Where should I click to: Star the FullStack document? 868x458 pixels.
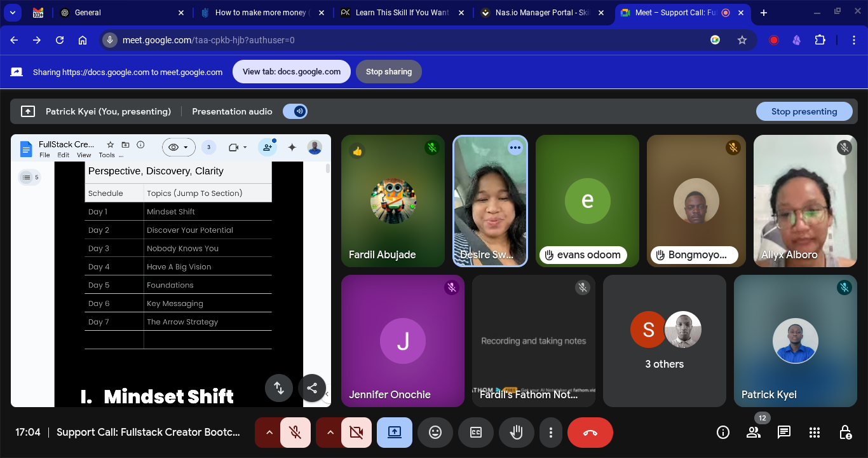coord(111,144)
